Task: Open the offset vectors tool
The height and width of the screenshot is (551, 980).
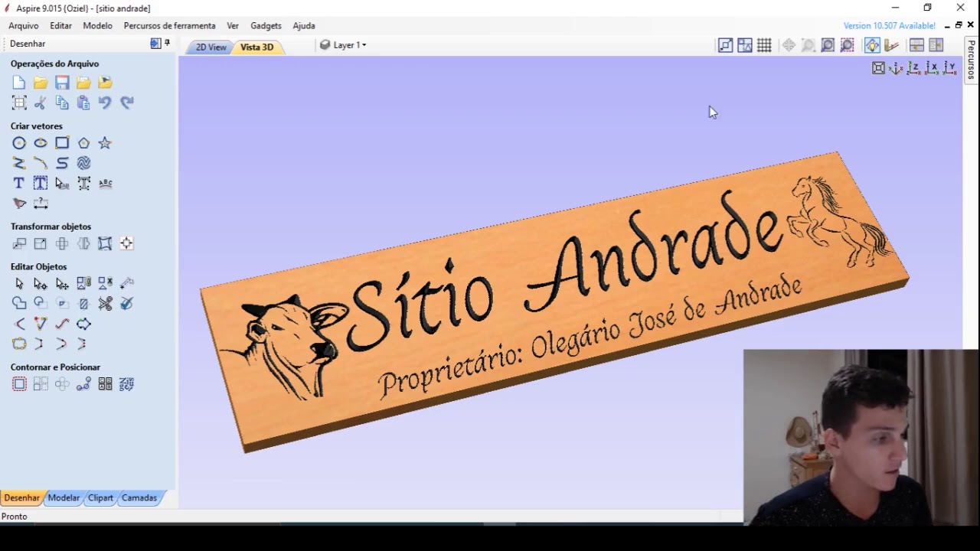Action: [19, 384]
